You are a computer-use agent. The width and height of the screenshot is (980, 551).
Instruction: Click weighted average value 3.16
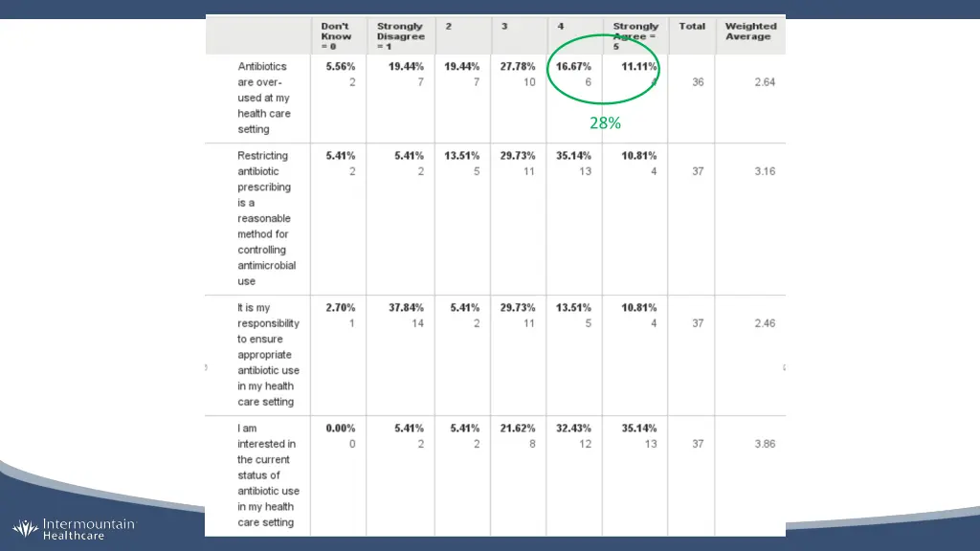pyautogui.click(x=765, y=171)
